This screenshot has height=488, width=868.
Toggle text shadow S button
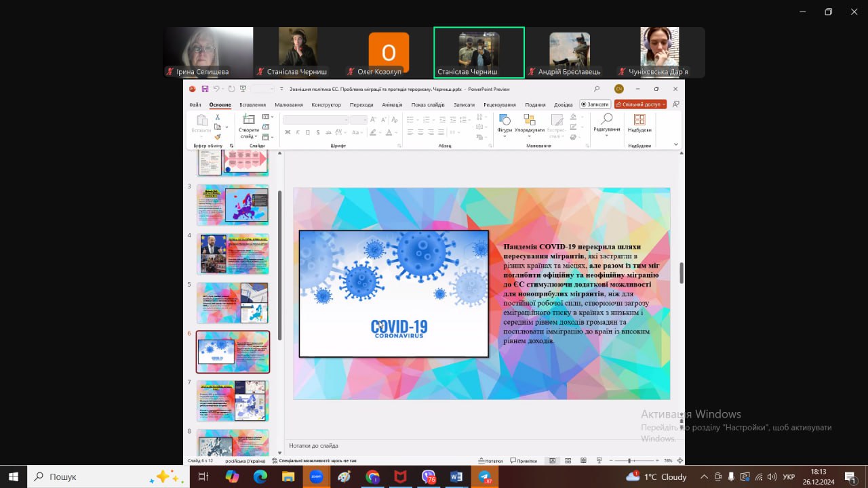pyautogui.click(x=318, y=132)
